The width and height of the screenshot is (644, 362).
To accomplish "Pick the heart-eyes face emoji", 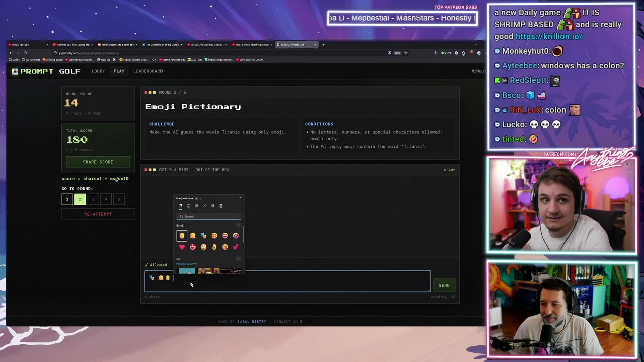I will coord(193,247).
